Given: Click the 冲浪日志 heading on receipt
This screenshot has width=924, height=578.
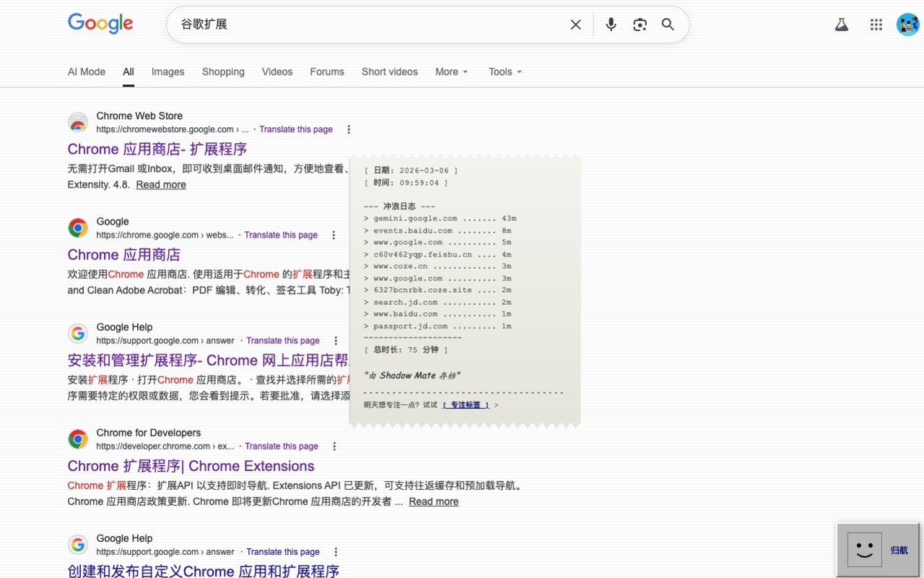Looking at the screenshot, I should point(400,207).
